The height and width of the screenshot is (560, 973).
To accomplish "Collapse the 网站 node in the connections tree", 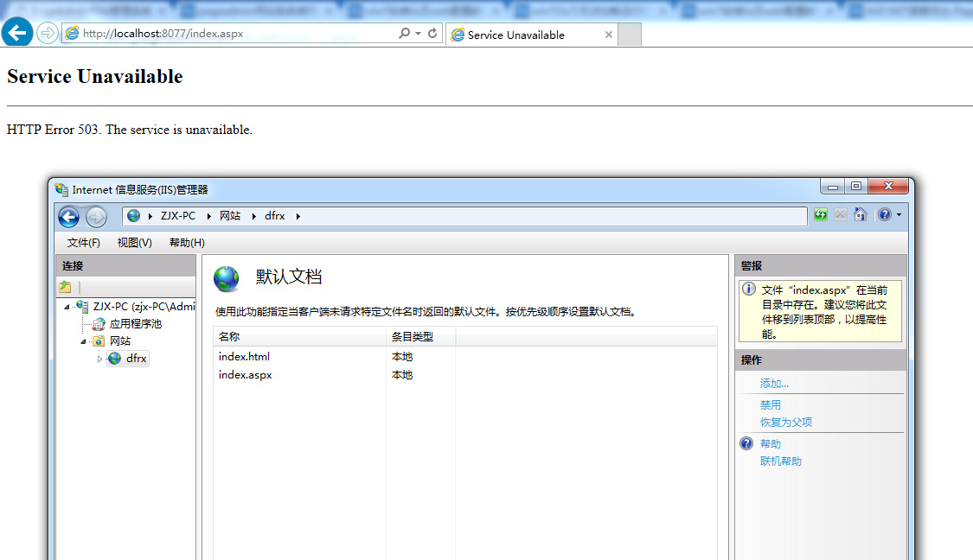I will click(84, 341).
